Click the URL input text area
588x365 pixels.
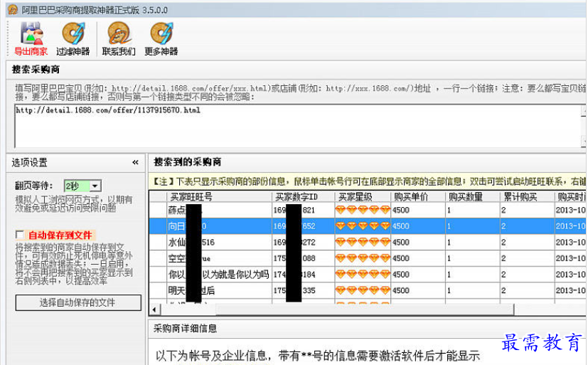point(298,126)
